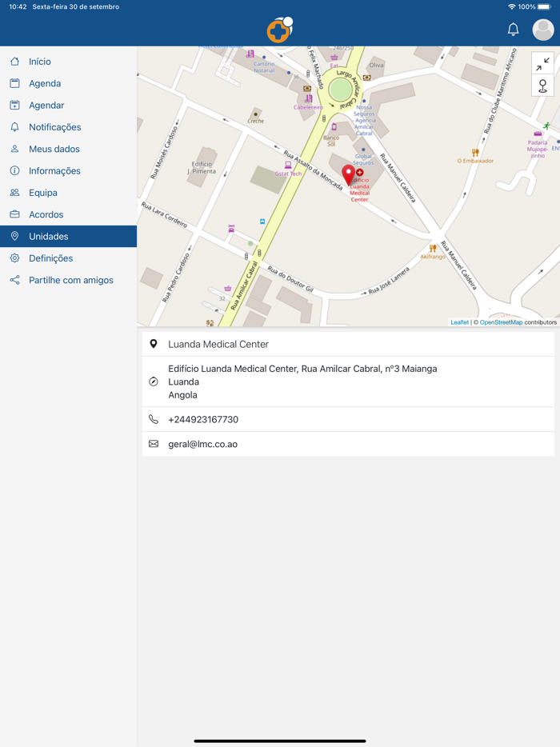The width and height of the screenshot is (560, 747).
Task: Tap the blue bus stop icon on map
Action: [x=262, y=222]
